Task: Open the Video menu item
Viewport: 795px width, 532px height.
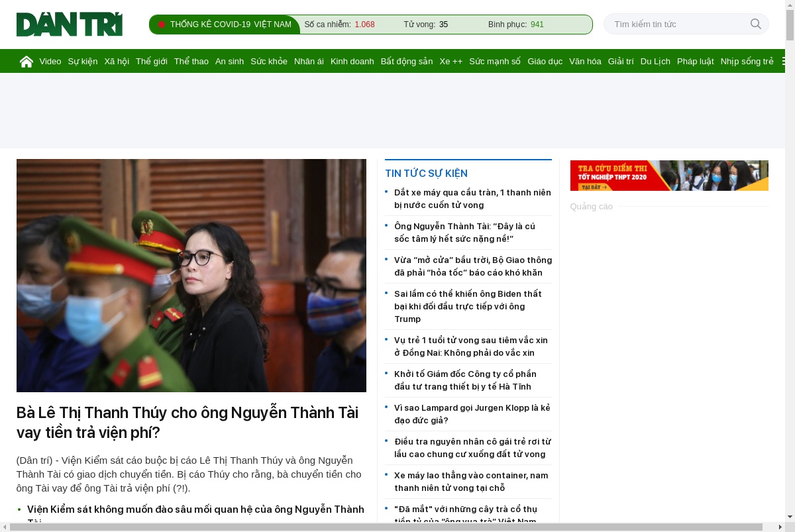Action: [x=50, y=61]
